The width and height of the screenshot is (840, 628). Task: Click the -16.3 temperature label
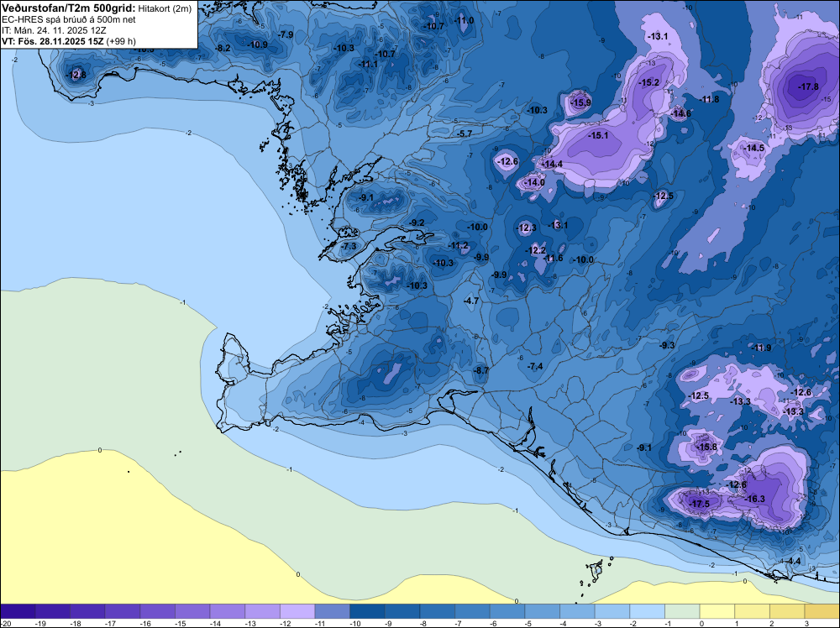coord(755,499)
